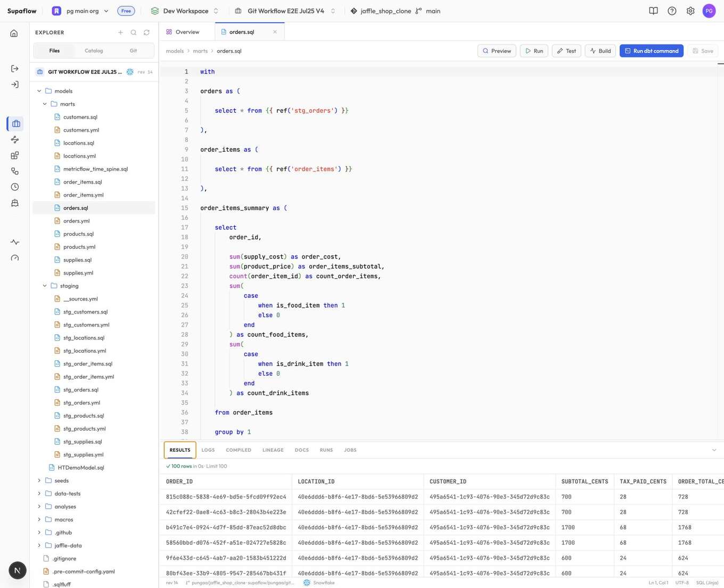Click the activity pulse icon in sidebar
724x588 pixels.
click(15, 242)
